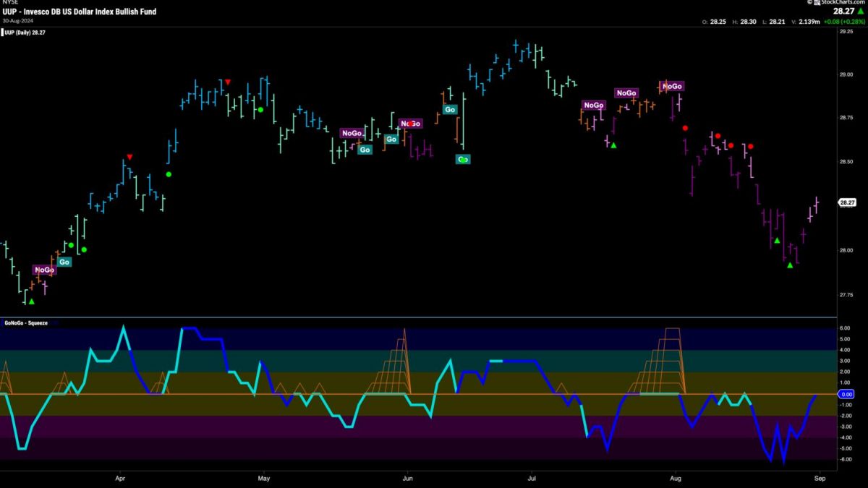Click the May label on the time axis
This screenshot has width=868, height=488.
264,478
